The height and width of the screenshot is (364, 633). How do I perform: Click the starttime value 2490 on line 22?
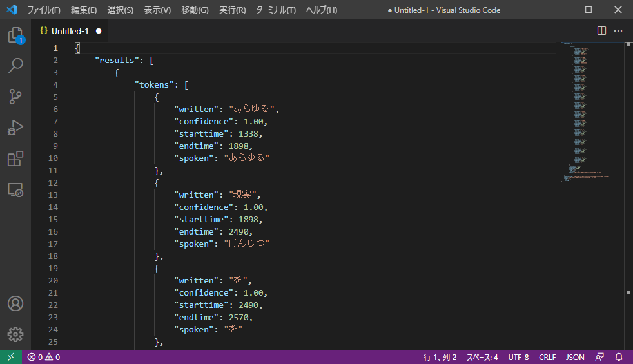pyautogui.click(x=248, y=305)
